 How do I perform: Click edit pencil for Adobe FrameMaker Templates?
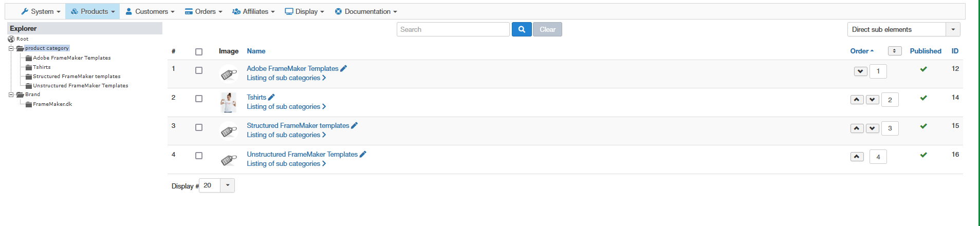(x=344, y=68)
